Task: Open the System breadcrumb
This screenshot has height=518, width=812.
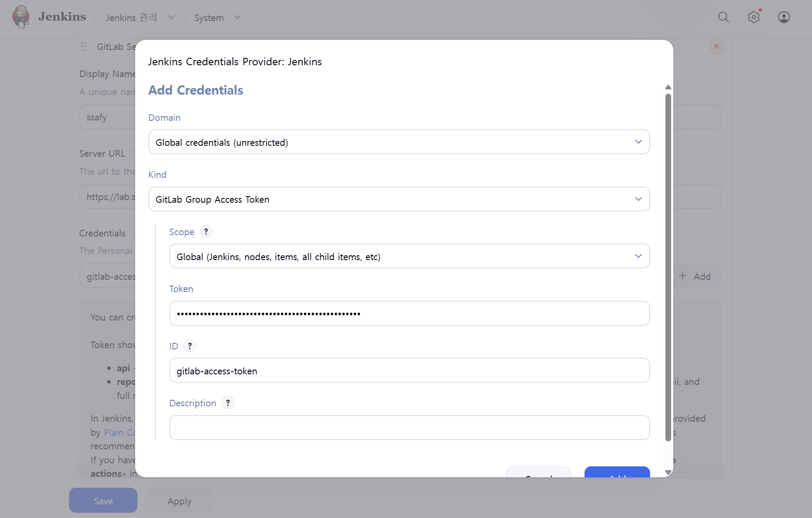Action: 209,18
